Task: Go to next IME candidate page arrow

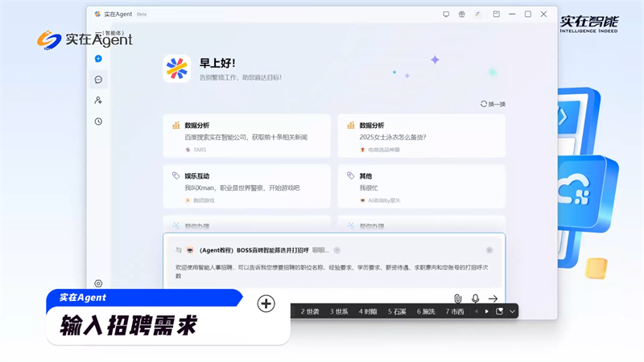Action: pos(486,311)
